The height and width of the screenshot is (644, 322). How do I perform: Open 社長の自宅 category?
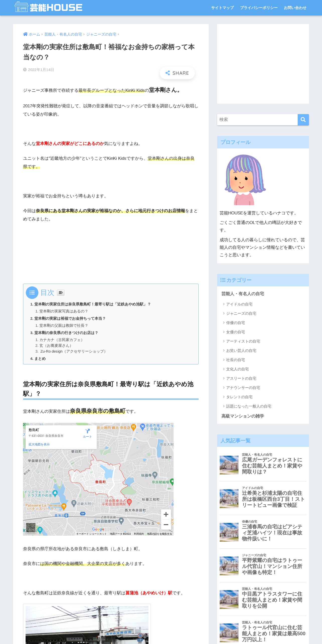(235, 360)
